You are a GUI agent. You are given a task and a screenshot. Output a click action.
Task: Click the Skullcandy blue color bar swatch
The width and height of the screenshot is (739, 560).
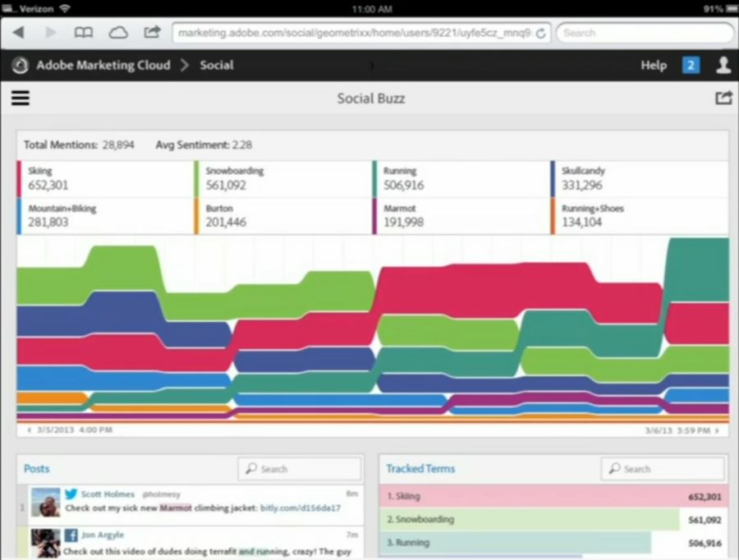click(553, 179)
